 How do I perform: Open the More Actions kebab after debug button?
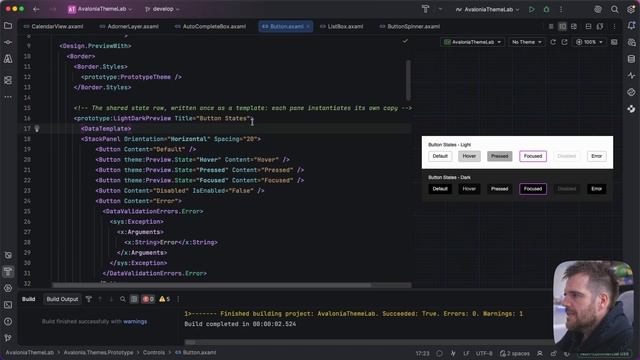click(x=561, y=9)
